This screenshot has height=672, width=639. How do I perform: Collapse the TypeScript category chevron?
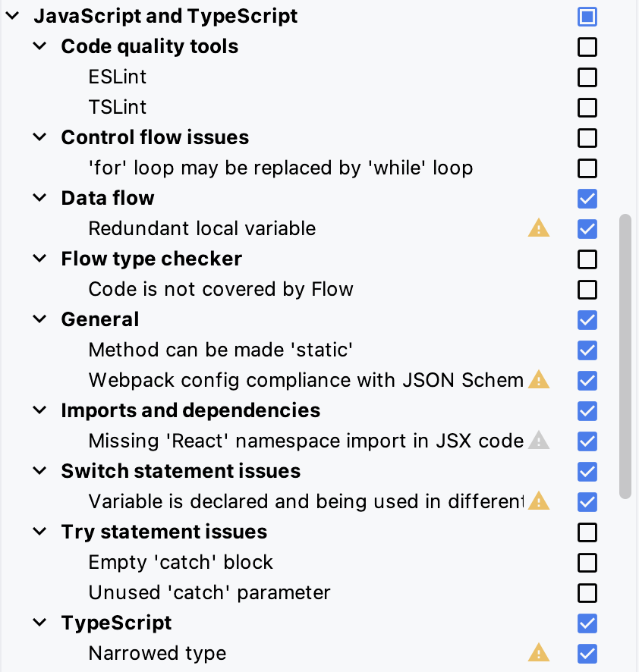(x=39, y=623)
